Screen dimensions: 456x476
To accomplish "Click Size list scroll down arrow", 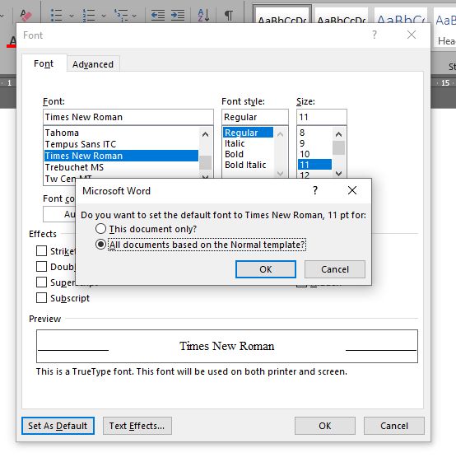I will point(338,174).
